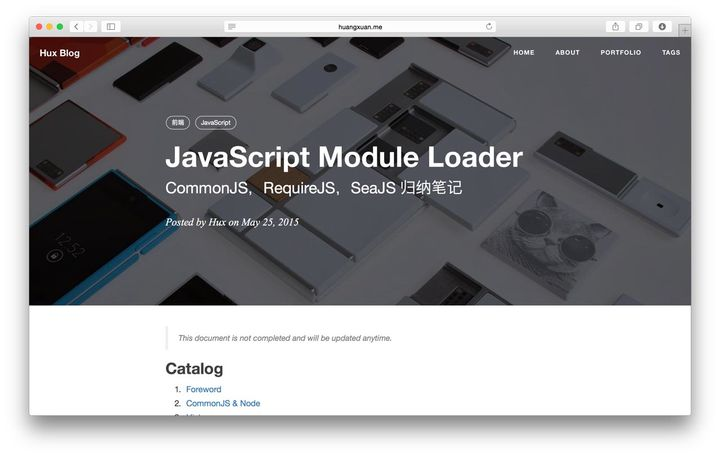The image size is (720, 457).
Task: Select the JavaScript tag pill
Action: coord(216,123)
